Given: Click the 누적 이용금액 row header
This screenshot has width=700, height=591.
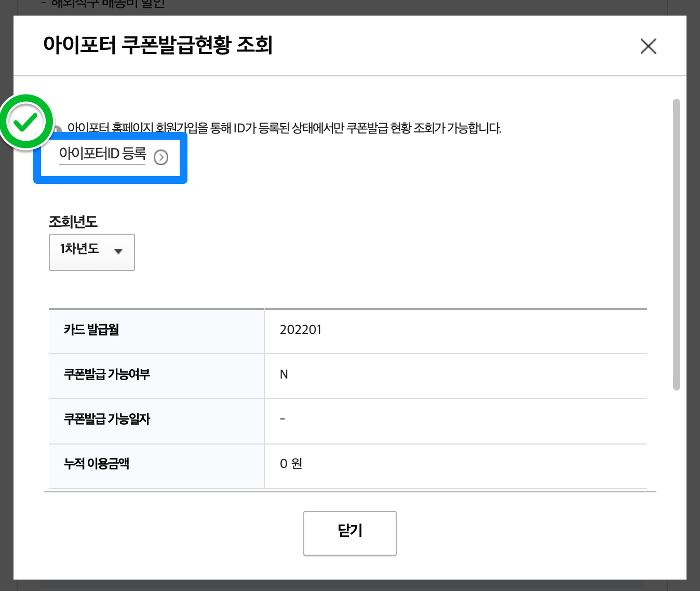Looking at the screenshot, I should pos(156,466).
